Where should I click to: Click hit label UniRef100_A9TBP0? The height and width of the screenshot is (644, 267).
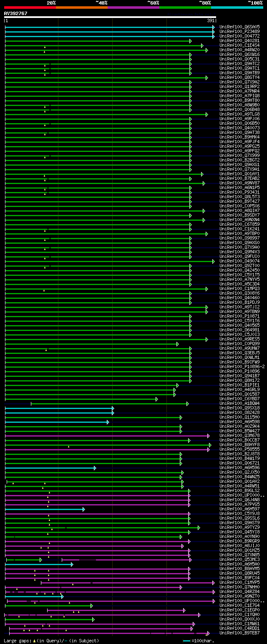(x=239, y=233)
